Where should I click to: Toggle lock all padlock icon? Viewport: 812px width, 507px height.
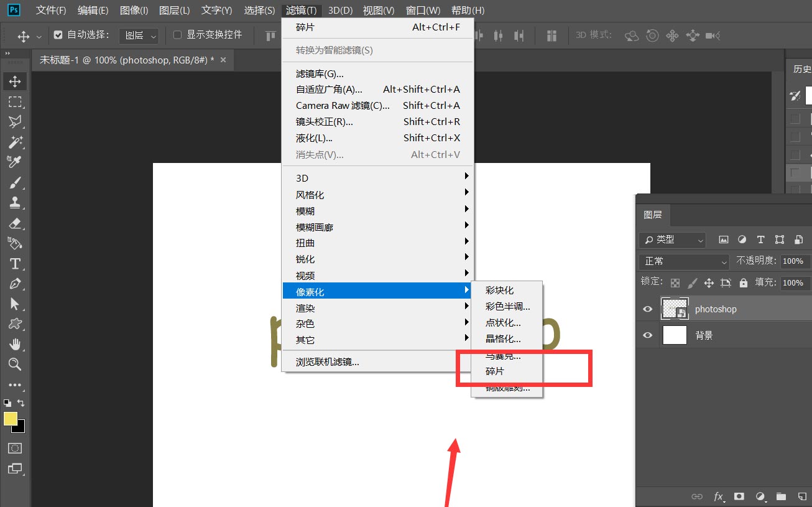[x=743, y=282]
